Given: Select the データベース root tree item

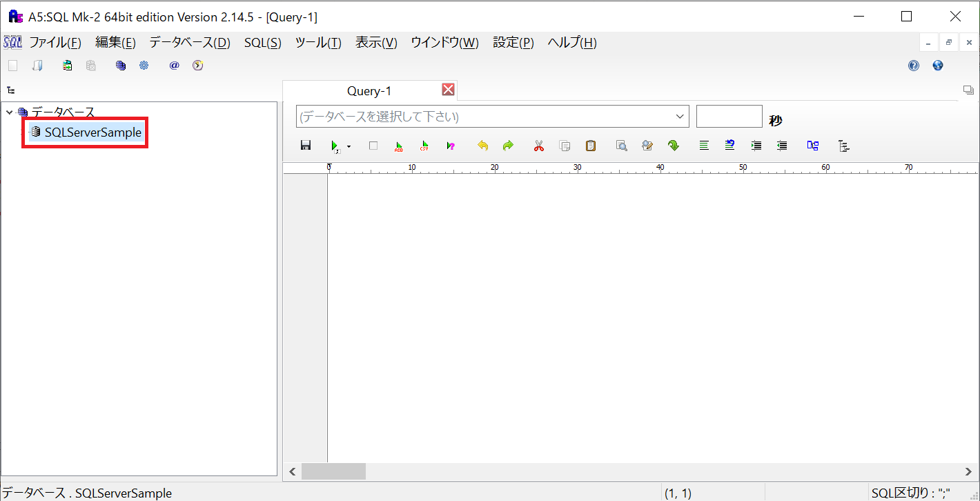Looking at the screenshot, I should point(63,112).
